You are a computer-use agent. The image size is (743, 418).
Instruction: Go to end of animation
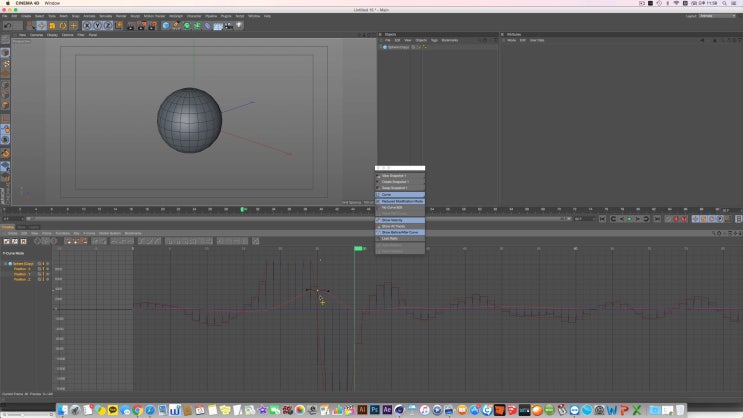pos(657,219)
